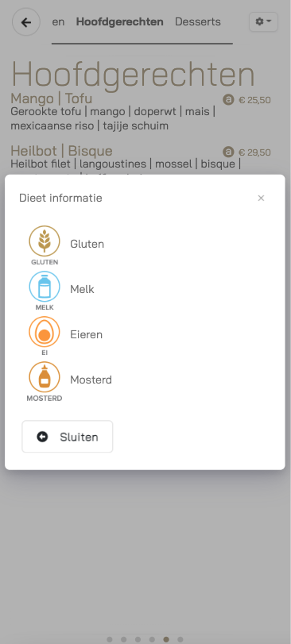Open the Heilbot | Bisque dish title
291x644 pixels.
tap(61, 151)
